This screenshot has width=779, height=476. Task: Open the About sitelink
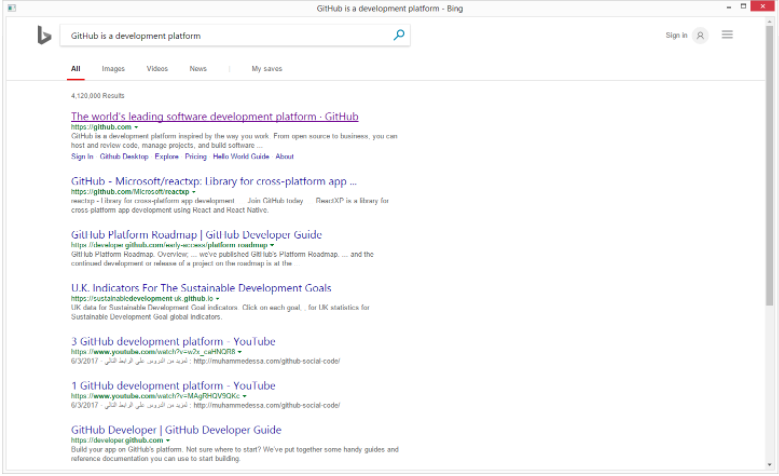(x=285, y=157)
